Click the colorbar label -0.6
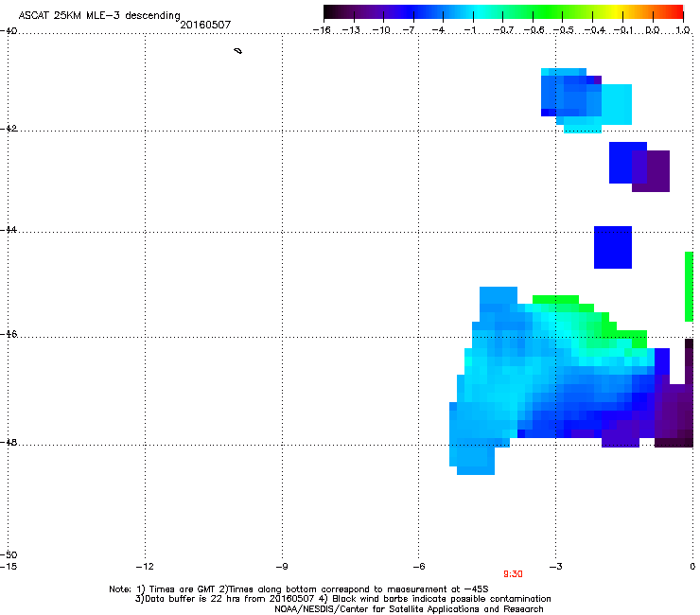Image resolution: width=700 pixels, height=615 pixels. 534,30
